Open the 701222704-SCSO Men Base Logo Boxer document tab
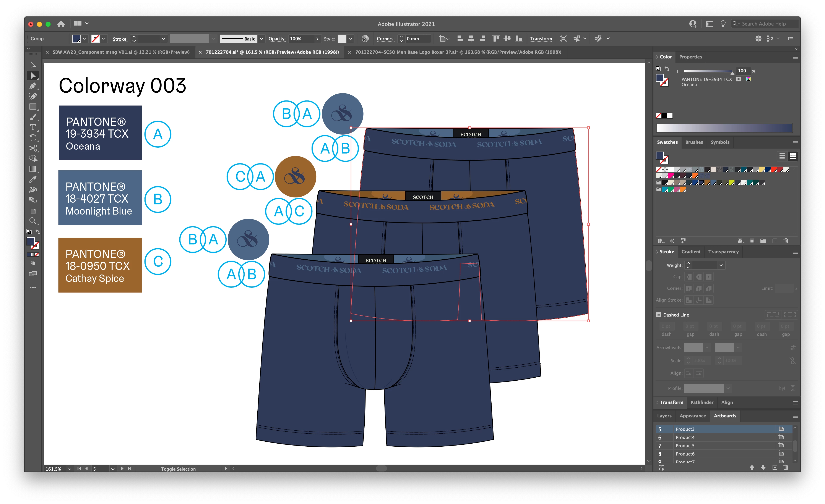 [458, 52]
